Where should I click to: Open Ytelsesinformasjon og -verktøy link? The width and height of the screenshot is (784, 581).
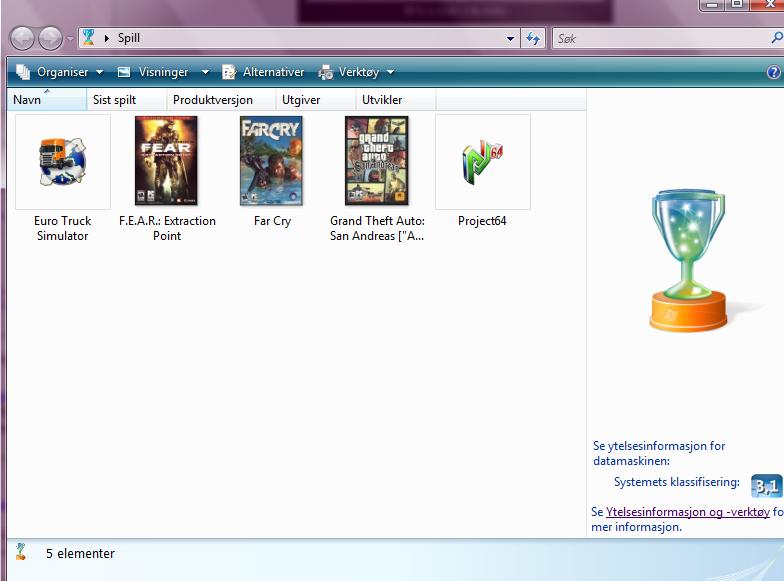pos(688,512)
